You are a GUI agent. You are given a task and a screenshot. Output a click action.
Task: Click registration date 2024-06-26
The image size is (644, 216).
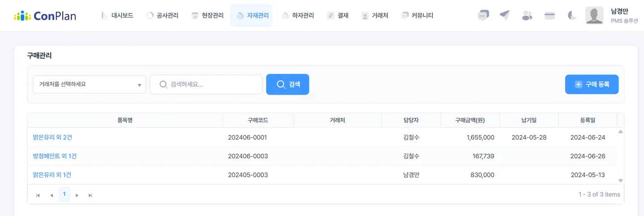point(588,156)
